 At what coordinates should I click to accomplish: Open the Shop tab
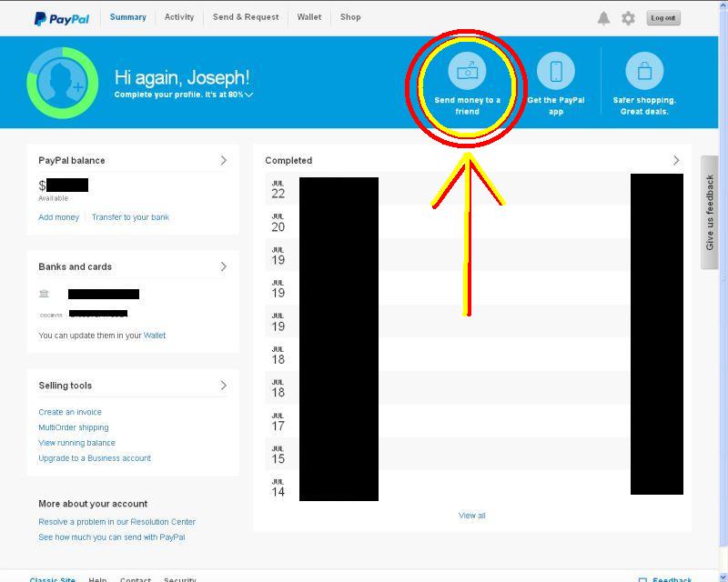coord(350,17)
